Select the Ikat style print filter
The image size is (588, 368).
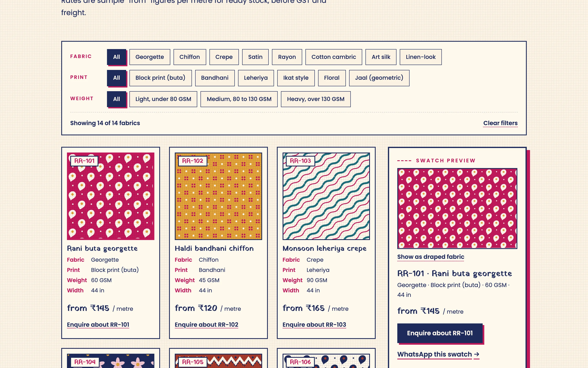click(x=296, y=78)
